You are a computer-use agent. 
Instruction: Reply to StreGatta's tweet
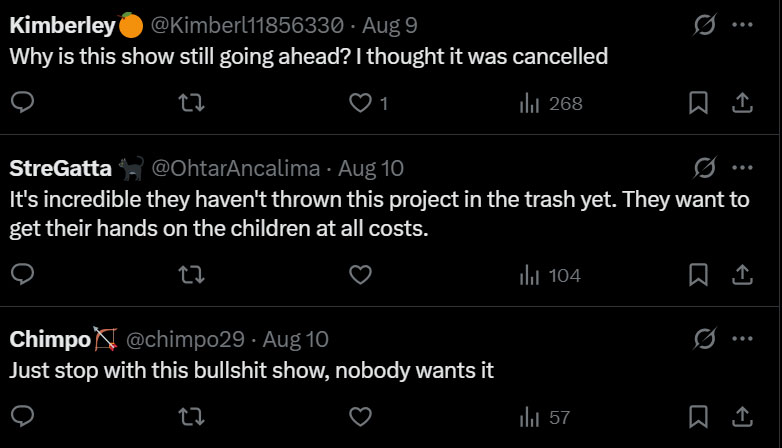25,275
